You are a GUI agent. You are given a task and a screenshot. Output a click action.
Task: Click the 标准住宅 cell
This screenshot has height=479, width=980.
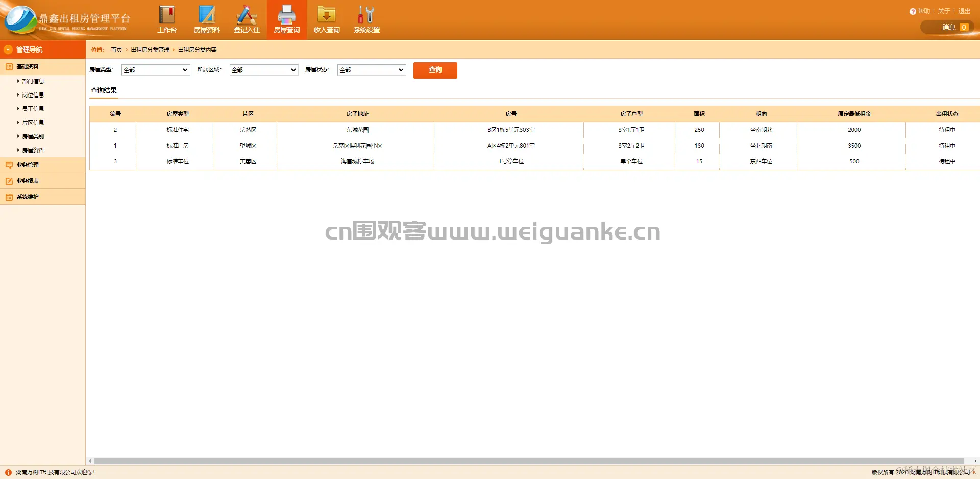point(178,130)
